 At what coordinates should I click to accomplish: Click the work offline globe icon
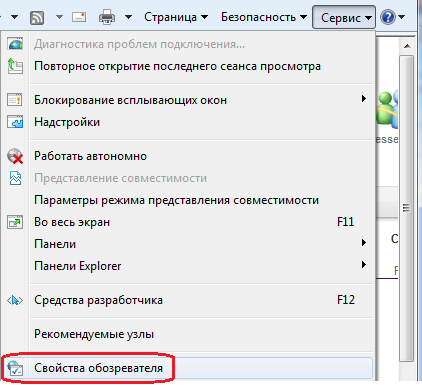click(x=15, y=156)
